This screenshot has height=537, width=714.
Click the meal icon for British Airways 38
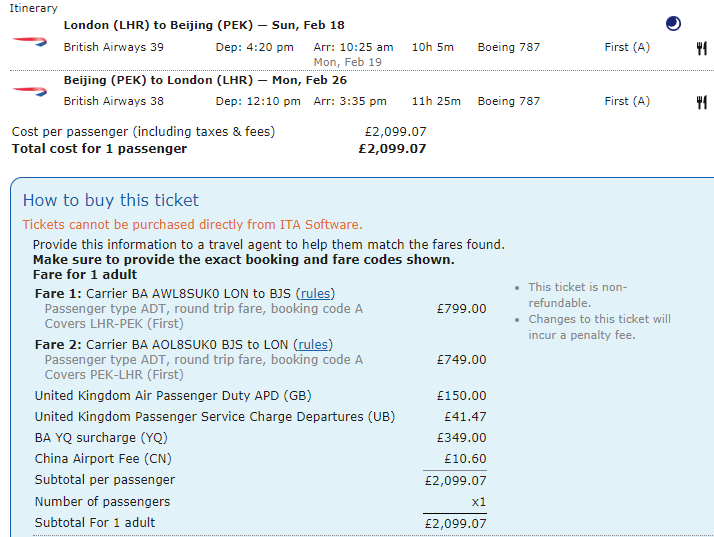click(702, 101)
